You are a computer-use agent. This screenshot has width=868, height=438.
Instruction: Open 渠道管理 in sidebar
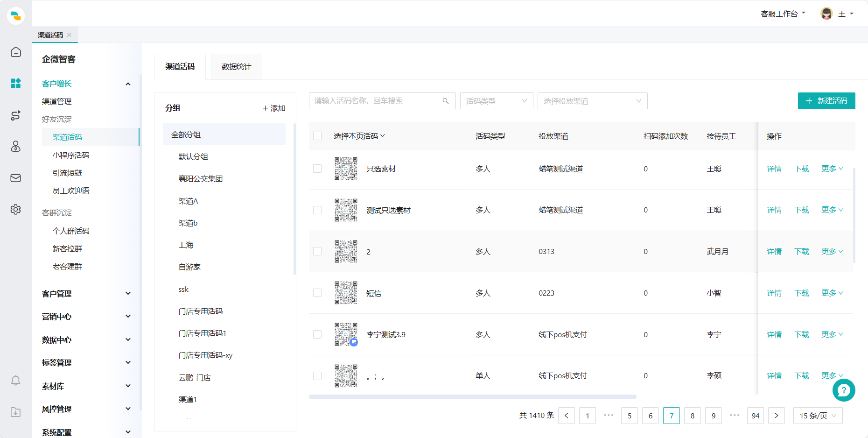[57, 101]
